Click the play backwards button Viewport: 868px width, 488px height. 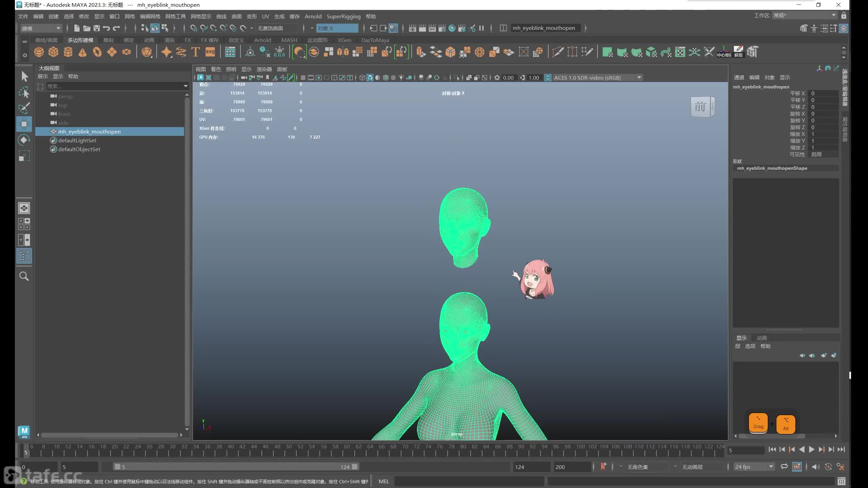point(802,449)
